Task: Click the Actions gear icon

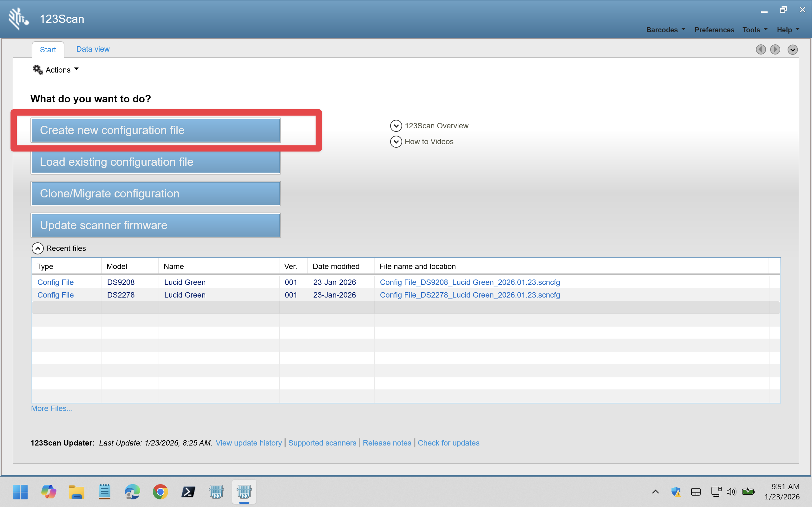Action: coord(37,70)
